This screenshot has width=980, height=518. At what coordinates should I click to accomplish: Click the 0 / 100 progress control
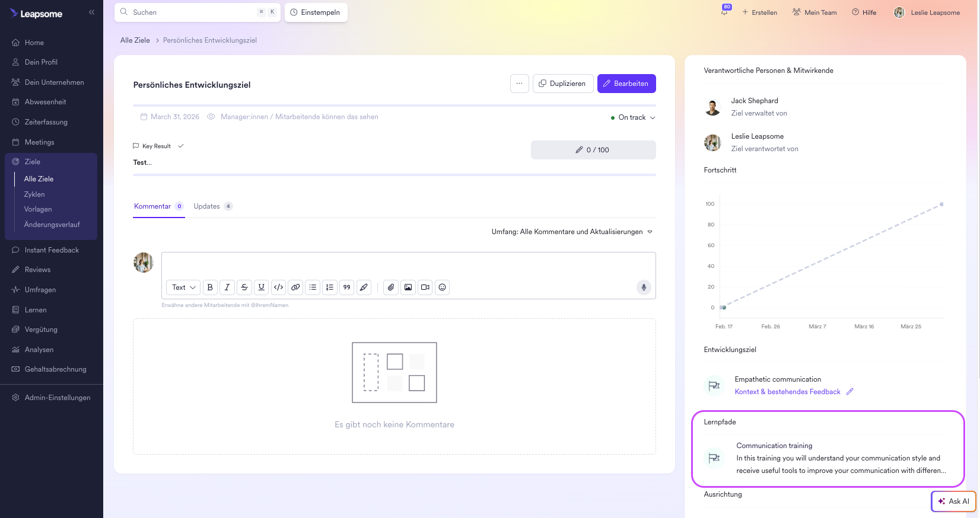pos(593,150)
